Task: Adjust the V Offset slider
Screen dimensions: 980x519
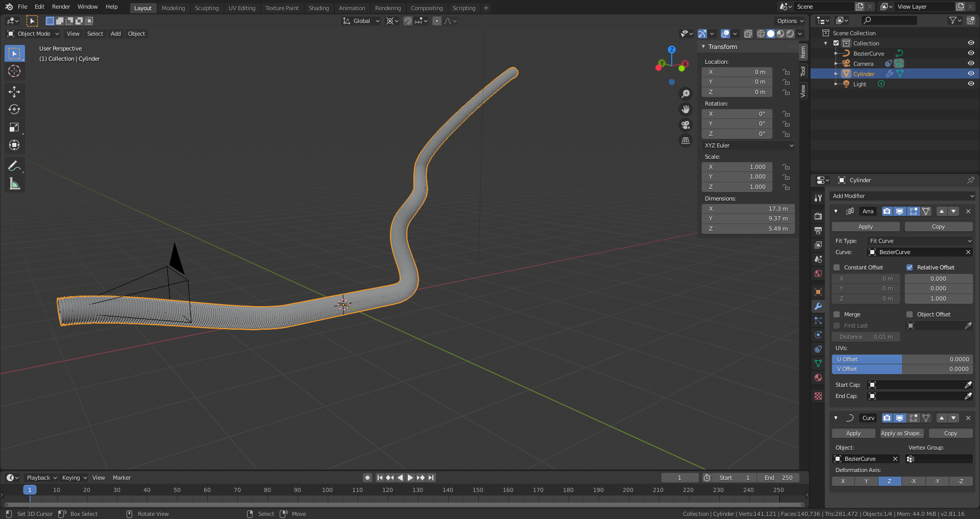Action: click(902, 369)
